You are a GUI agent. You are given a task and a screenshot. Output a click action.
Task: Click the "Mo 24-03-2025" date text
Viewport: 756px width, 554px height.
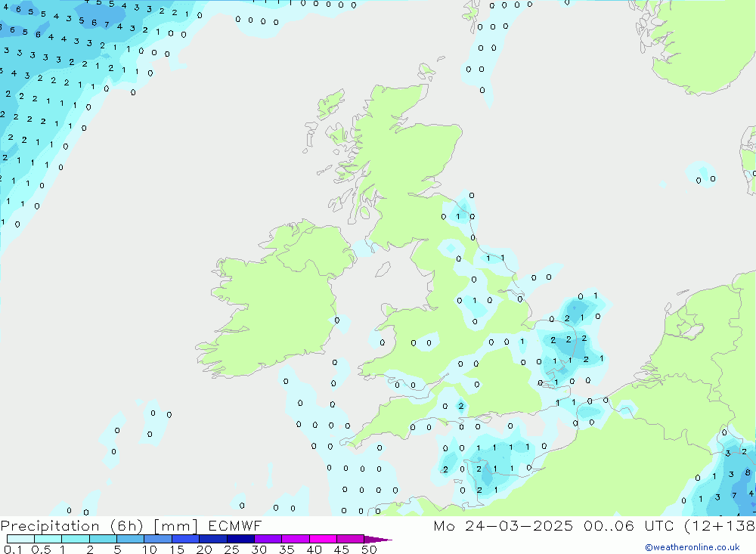[x=503, y=525]
